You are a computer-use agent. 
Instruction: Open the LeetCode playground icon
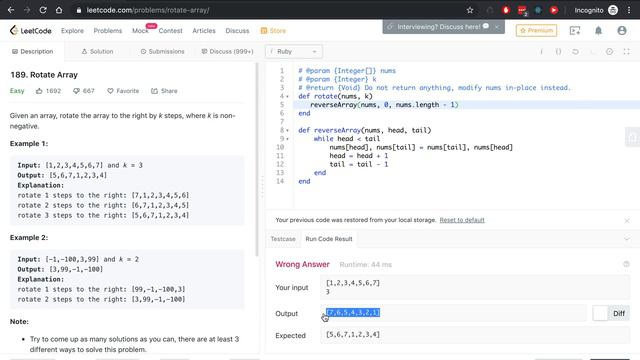click(x=575, y=31)
